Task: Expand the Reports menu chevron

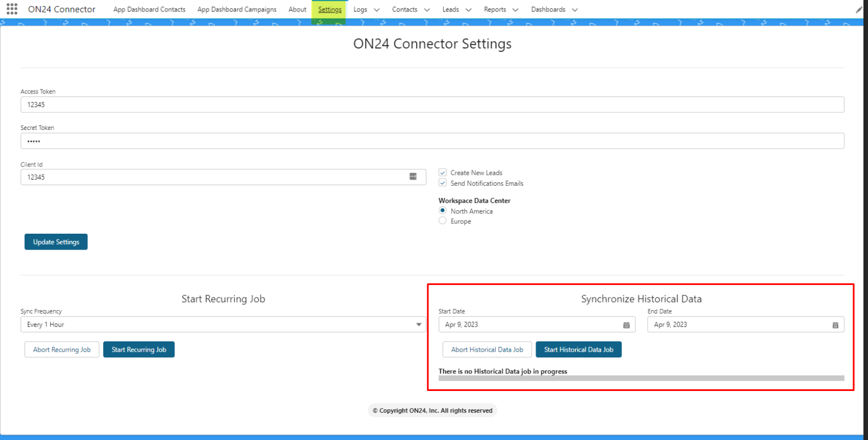Action: [x=515, y=10]
